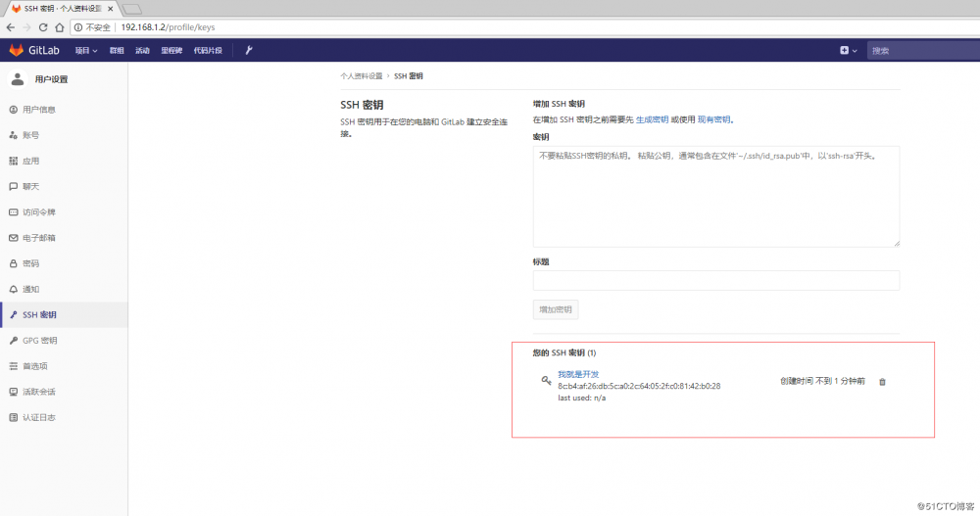
Task: Click browser forward arrow
Action: pos(26,27)
